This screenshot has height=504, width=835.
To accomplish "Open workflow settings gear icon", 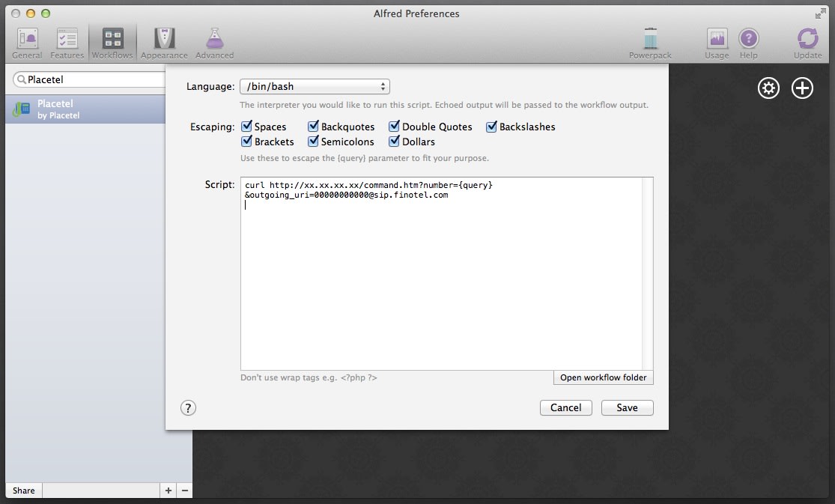I will coord(768,88).
